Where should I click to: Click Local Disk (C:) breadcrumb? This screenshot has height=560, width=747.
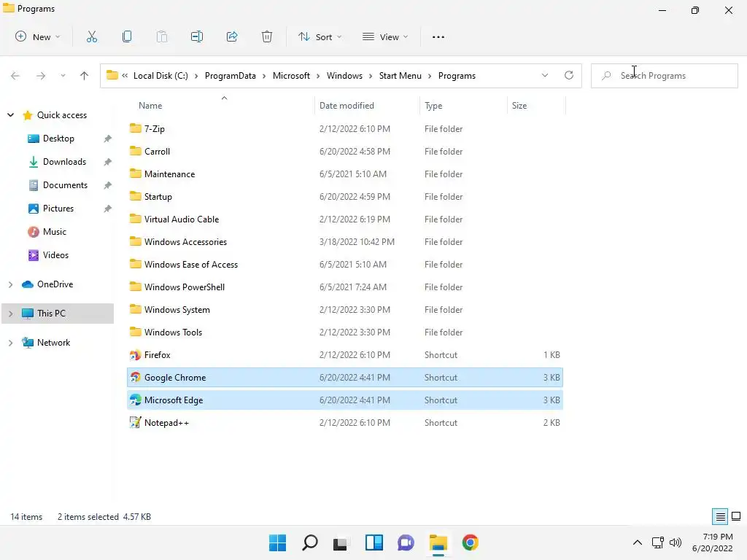(160, 76)
